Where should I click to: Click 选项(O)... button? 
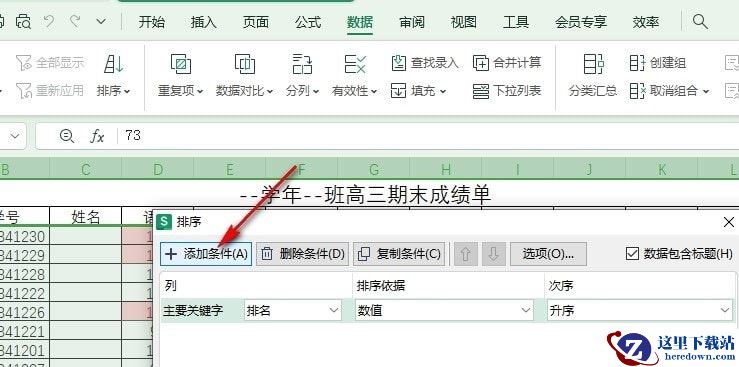[548, 254]
